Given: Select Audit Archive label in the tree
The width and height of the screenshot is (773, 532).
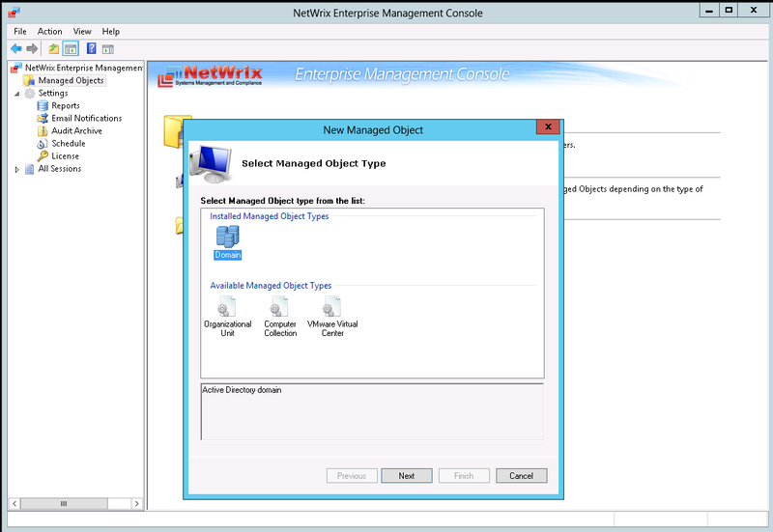Looking at the screenshot, I should [77, 130].
